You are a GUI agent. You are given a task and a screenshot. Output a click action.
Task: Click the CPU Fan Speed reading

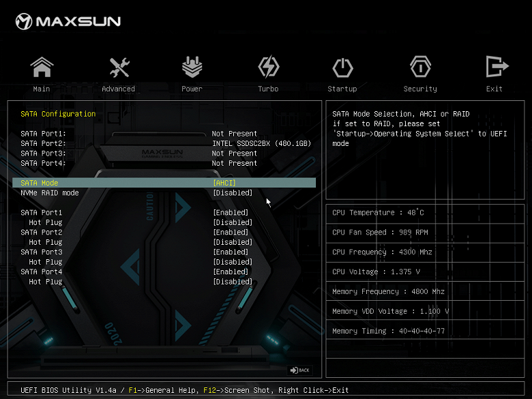pos(380,232)
